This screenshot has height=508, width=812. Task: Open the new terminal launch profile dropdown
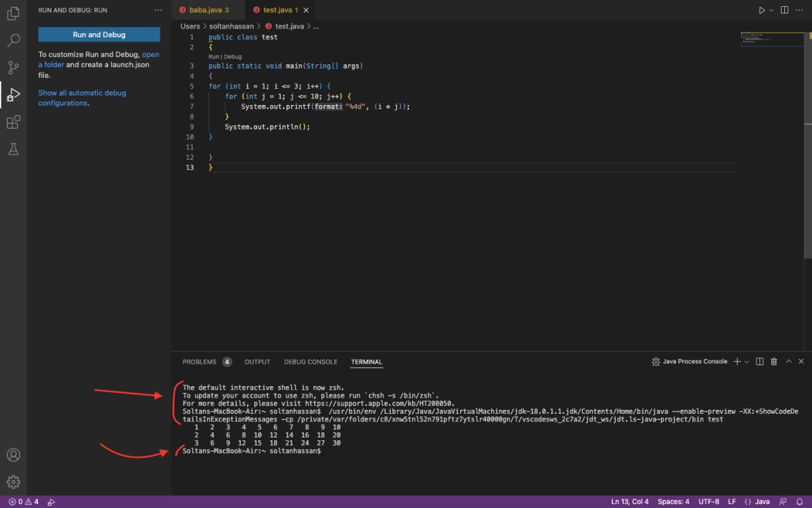pos(746,362)
